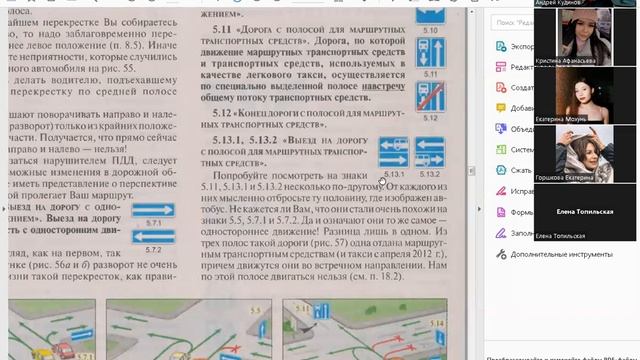Open the Create PDF tool icon
640x360 pixels.
pos(501,87)
